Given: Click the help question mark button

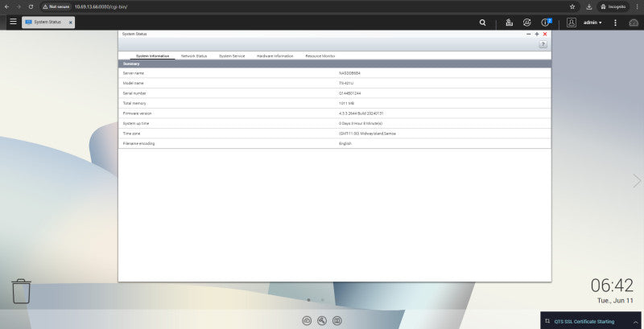Looking at the screenshot, I should click(x=543, y=44).
